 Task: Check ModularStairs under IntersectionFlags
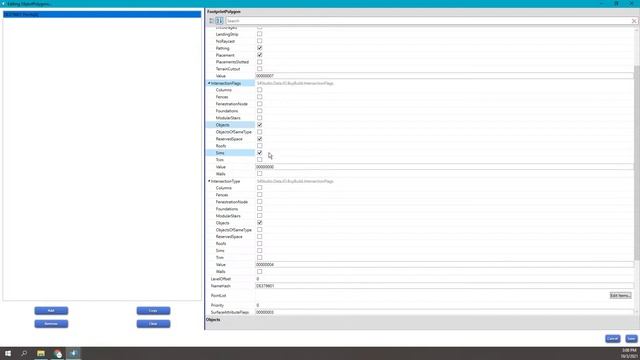coord(260,118)
